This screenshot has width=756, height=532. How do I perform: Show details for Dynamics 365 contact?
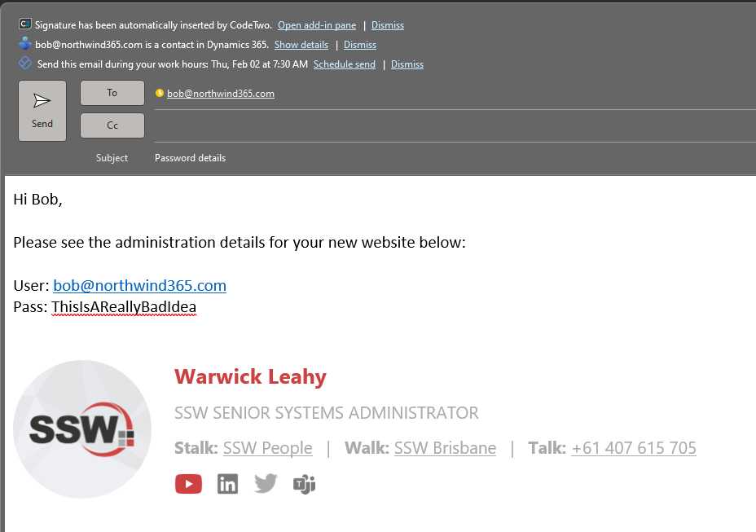click(x=301, y=45)
